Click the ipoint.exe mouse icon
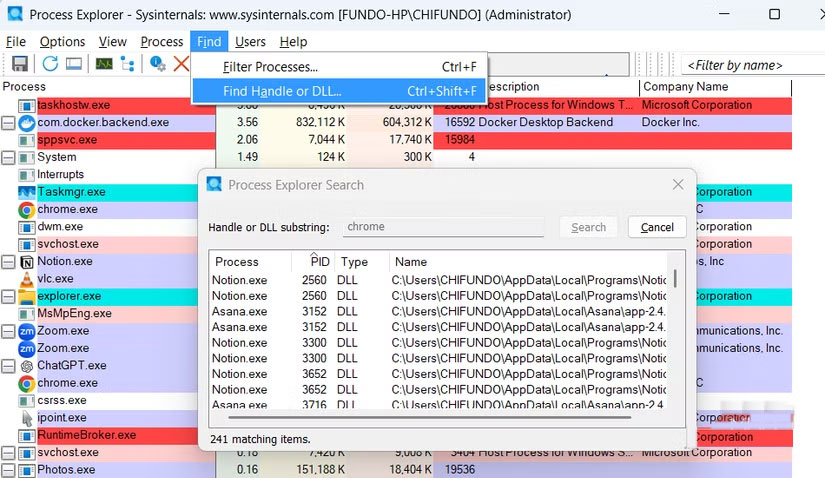 26,418
